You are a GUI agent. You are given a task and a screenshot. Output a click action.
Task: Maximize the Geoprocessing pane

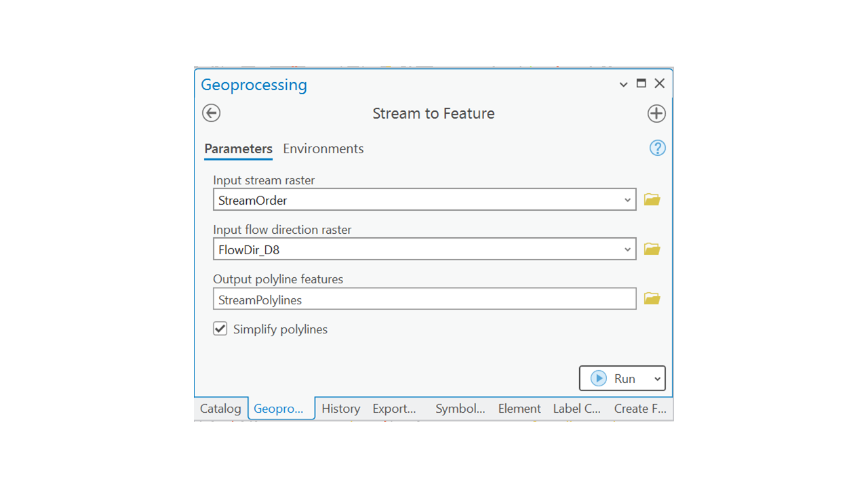click(x=642, y=83)
